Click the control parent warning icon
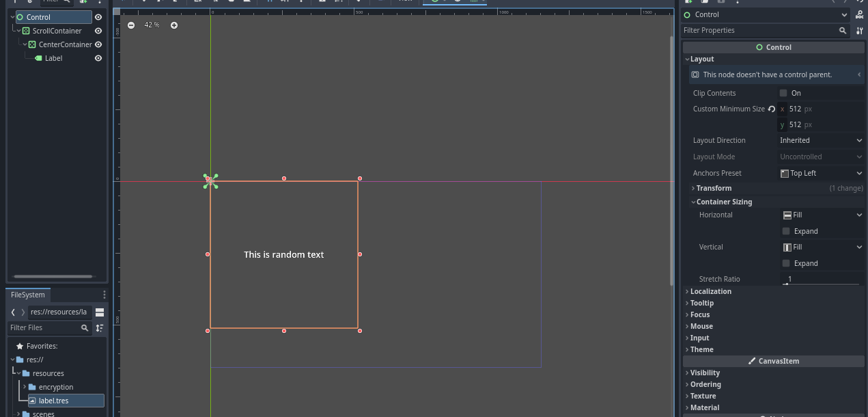The width and height of the screenshot is (868, 417). tap(695, 75)
